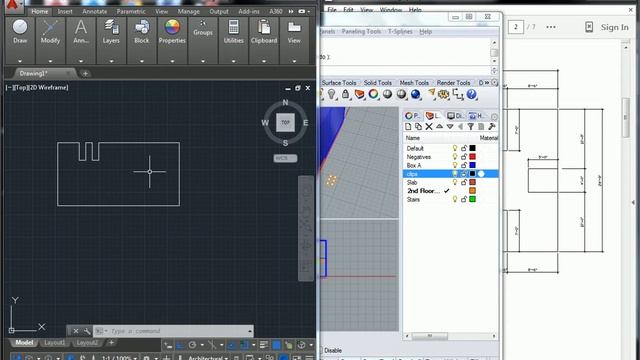Expand the Layers panel dropdown arrow
Viewport: 640px width, 360px height.
(111, 61)
